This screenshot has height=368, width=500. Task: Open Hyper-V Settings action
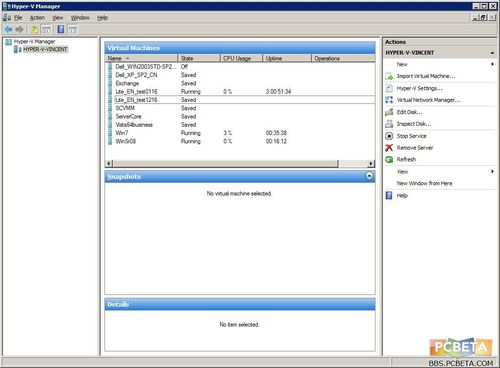click(x=420, y=88)
